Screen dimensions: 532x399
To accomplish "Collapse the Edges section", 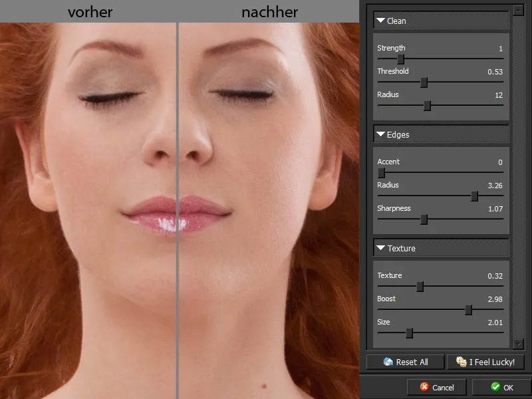I will (x=380, y=134).
